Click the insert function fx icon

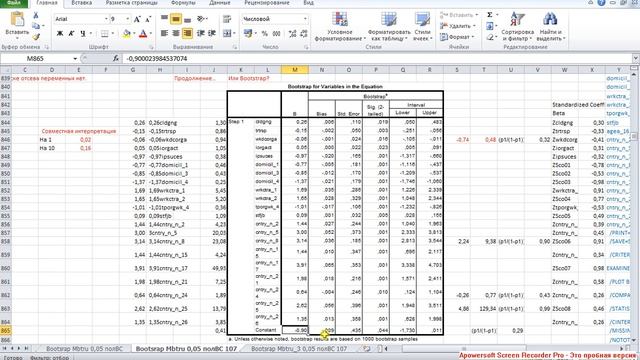point(116,59)
